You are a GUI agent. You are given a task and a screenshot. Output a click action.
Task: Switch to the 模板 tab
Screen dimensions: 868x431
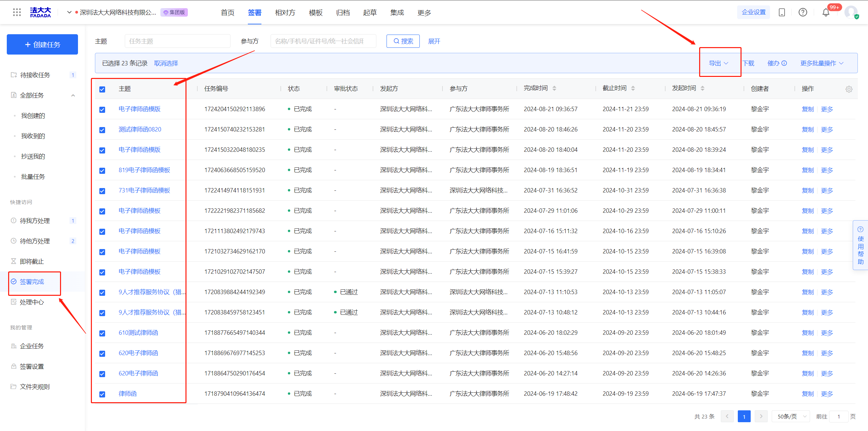316,13
